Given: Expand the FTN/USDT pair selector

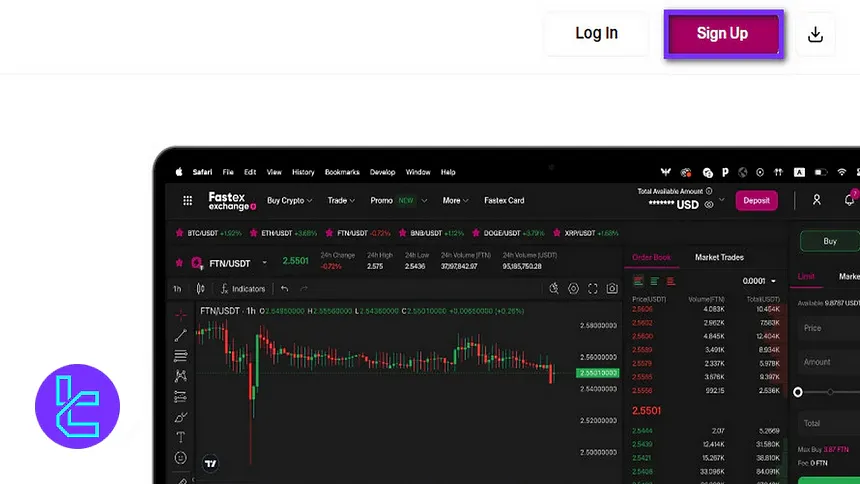Looking at the screenshot, I should [264, 263].
